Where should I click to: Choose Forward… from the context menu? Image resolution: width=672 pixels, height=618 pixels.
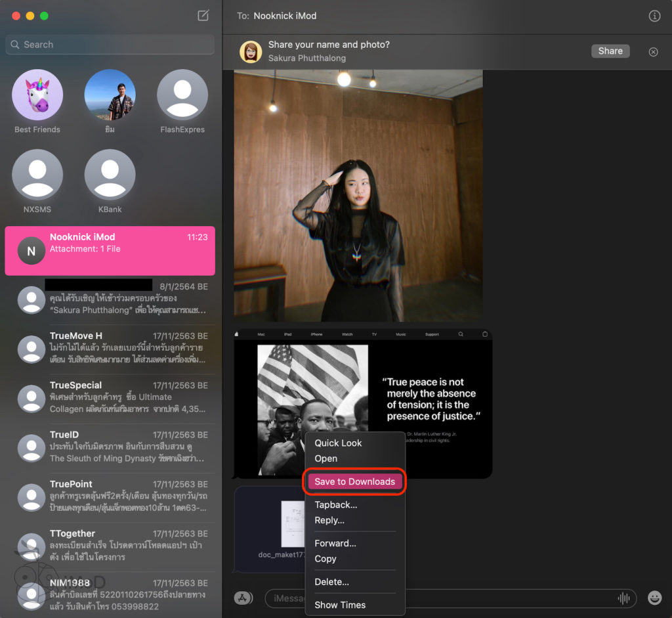(335, 543)
